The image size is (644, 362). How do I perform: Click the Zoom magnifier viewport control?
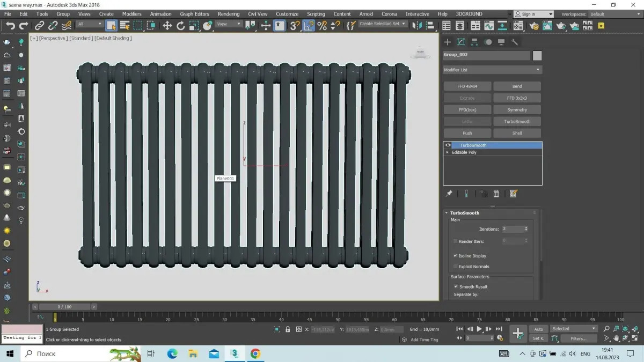[x=606, y=329]
